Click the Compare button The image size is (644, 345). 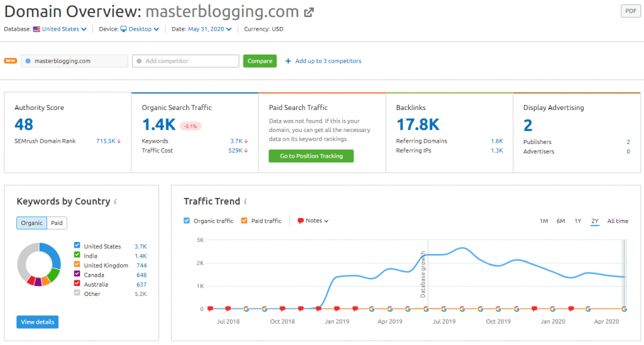pos(260,61)
